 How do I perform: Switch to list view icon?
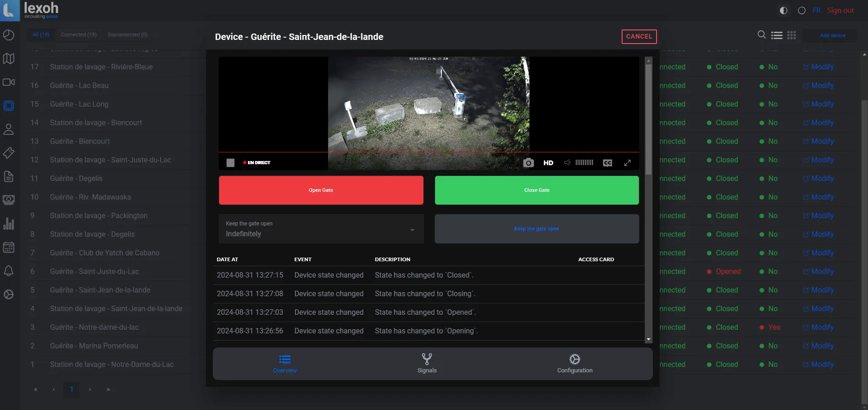click(777, 35)
